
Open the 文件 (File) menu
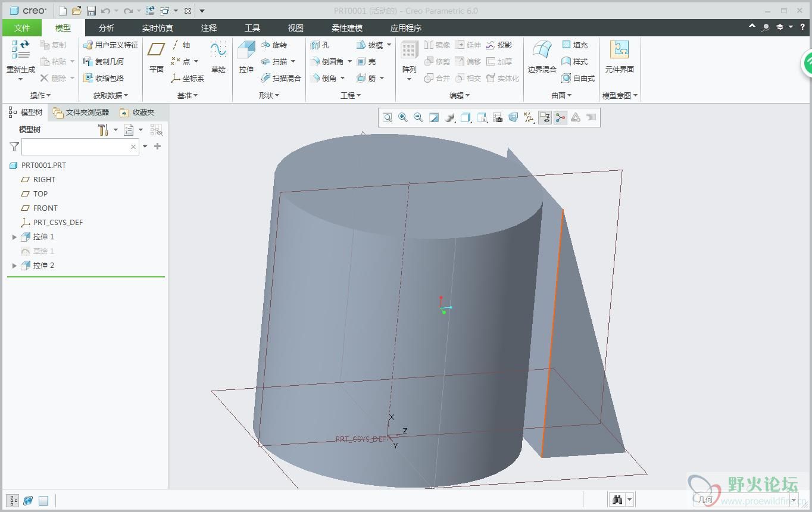pyautogui.click(x=22, y=28)
